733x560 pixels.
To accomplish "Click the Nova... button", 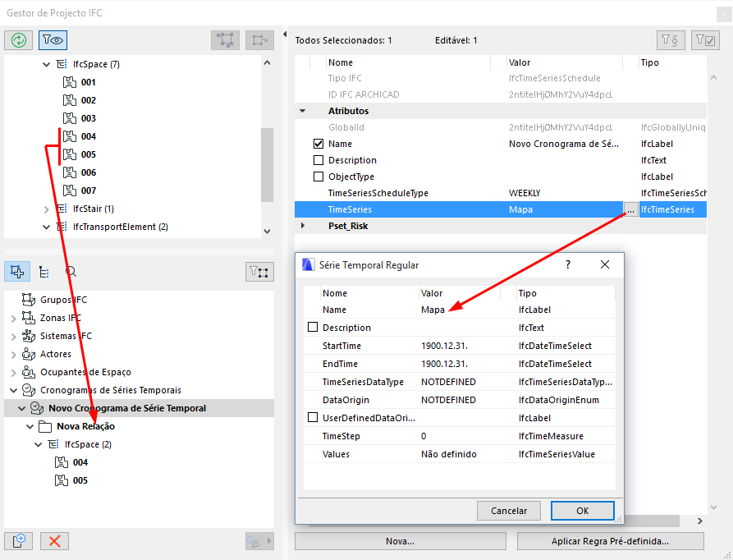I will (x=401, y=541).
